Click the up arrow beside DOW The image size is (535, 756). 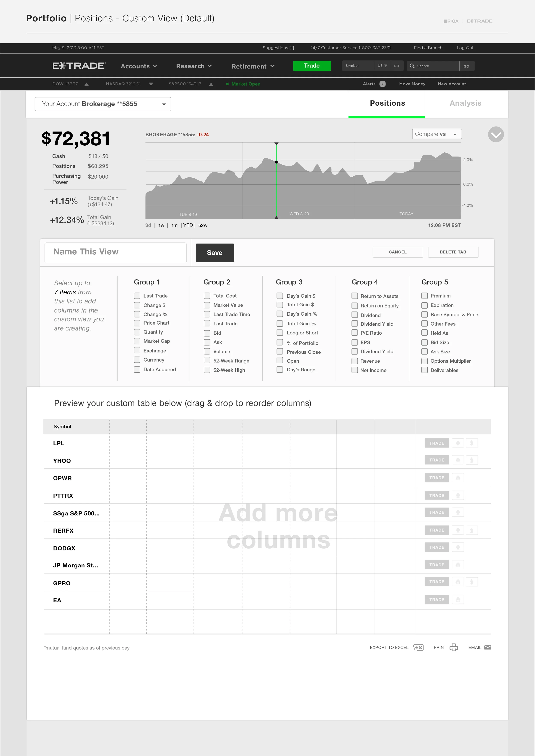86,84
